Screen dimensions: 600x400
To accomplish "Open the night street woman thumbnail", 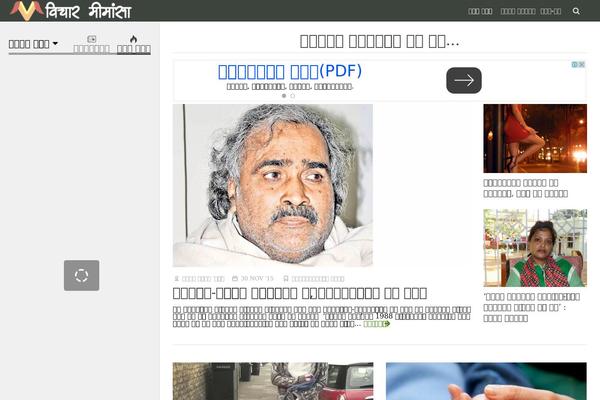I will (535, 139).
